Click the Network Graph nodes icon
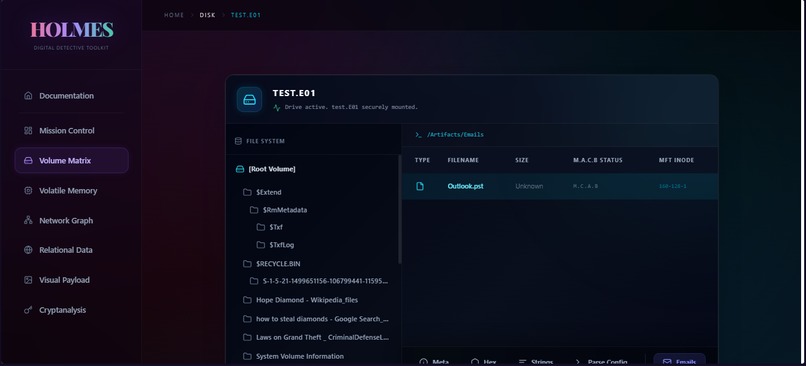The height and width of the screenshot is (366, 806). click(x=28, y=220)
